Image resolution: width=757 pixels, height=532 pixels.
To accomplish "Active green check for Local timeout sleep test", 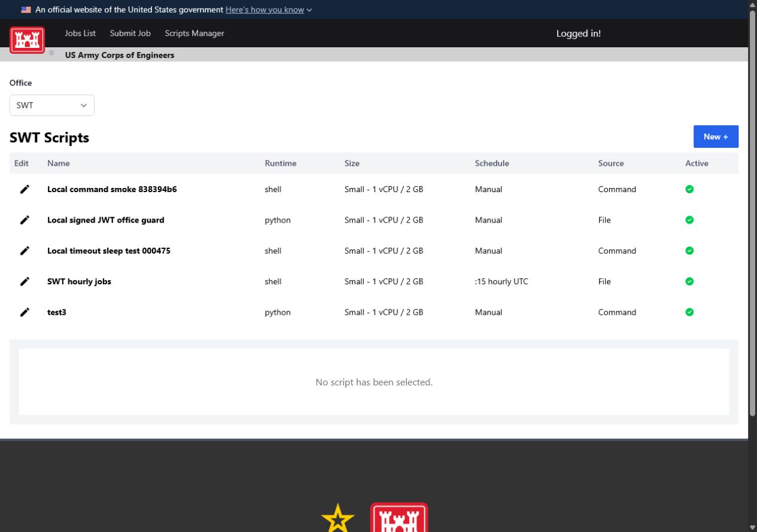I will click(x=689, y=251).
